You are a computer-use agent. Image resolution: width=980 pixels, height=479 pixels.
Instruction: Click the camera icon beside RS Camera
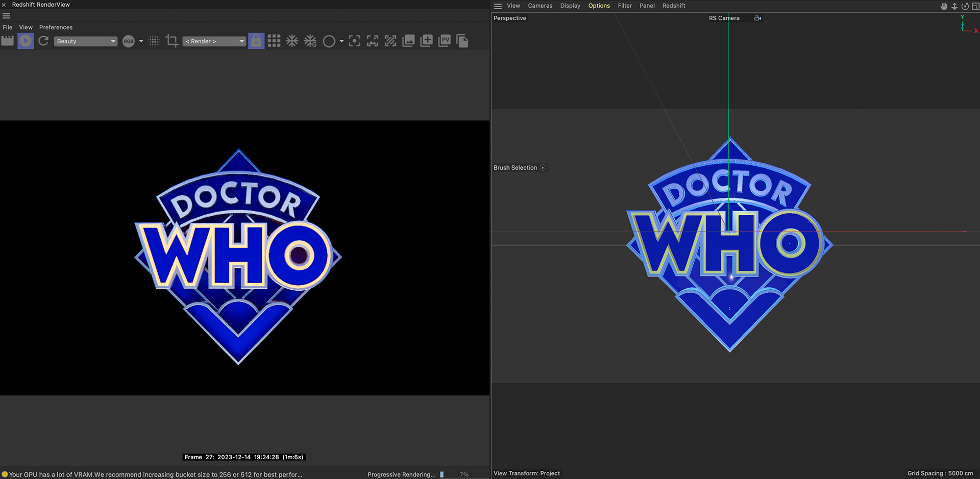[758, 18]
